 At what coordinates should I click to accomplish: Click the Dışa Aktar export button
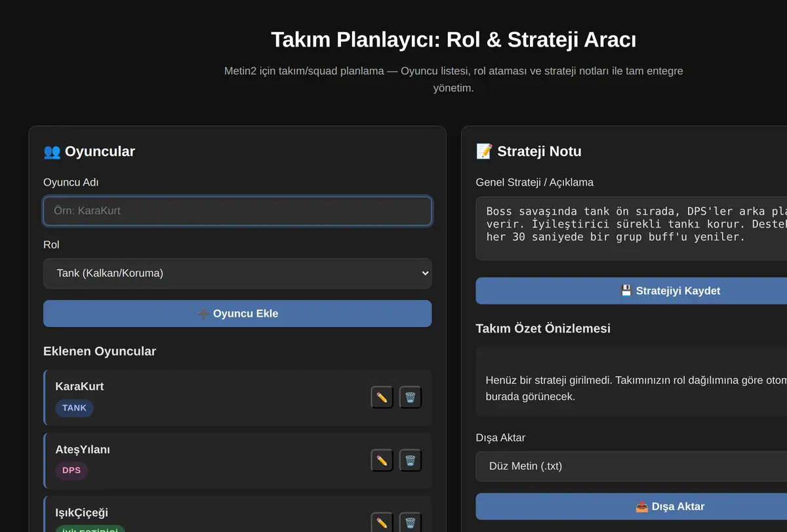pos(631,506)
